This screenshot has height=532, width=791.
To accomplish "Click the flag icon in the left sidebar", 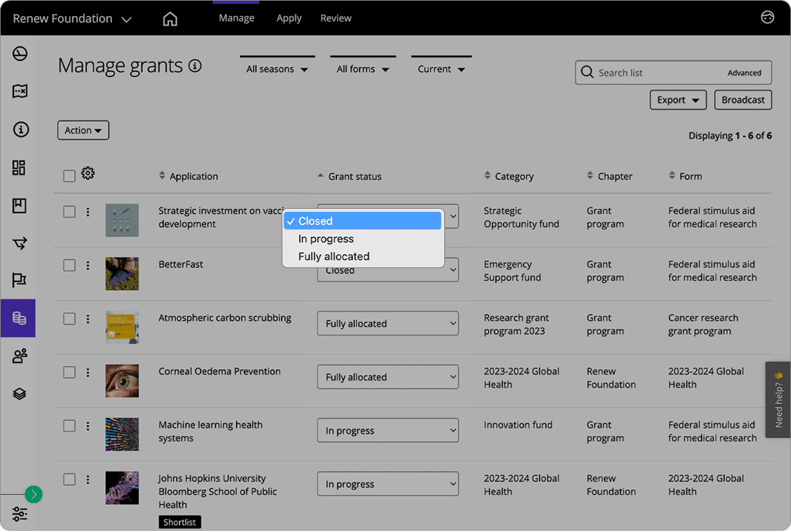I will click(x=19, y=280).
